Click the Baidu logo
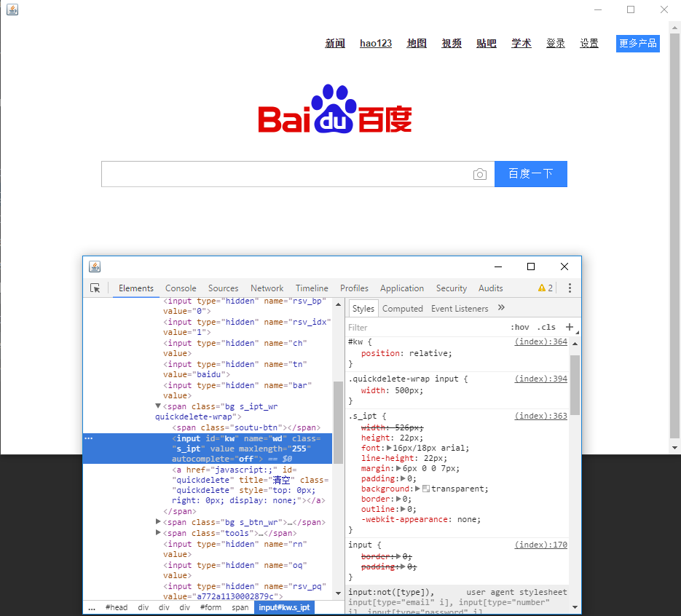 coord(335,108)
